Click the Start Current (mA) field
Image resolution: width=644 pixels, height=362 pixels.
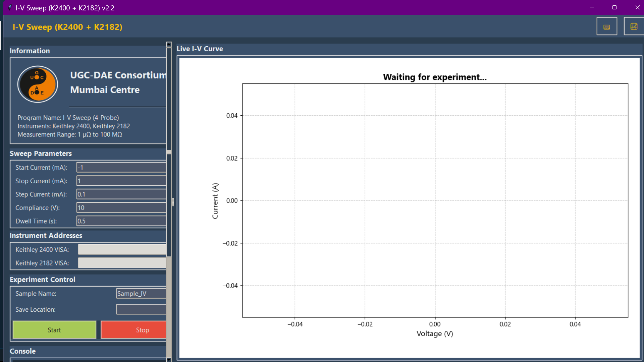tap(121, 167)
